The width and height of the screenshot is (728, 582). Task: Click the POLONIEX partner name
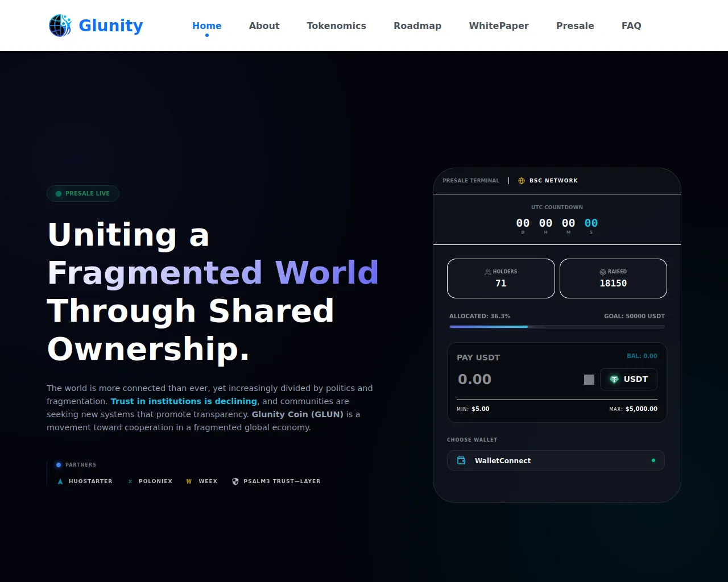click(155, 481)
